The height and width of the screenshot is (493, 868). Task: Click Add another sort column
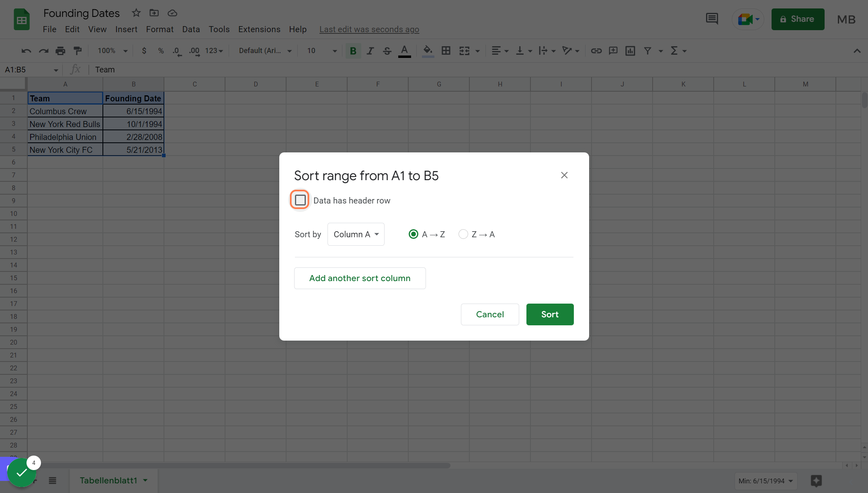coord(360,278)
